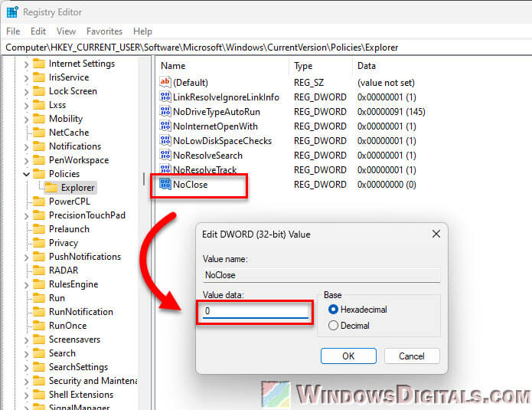The height and width of the screenshot is (410, 532).
Task: Click the NoResolveTrack DWORD icon
Action: tap(165, 169)
